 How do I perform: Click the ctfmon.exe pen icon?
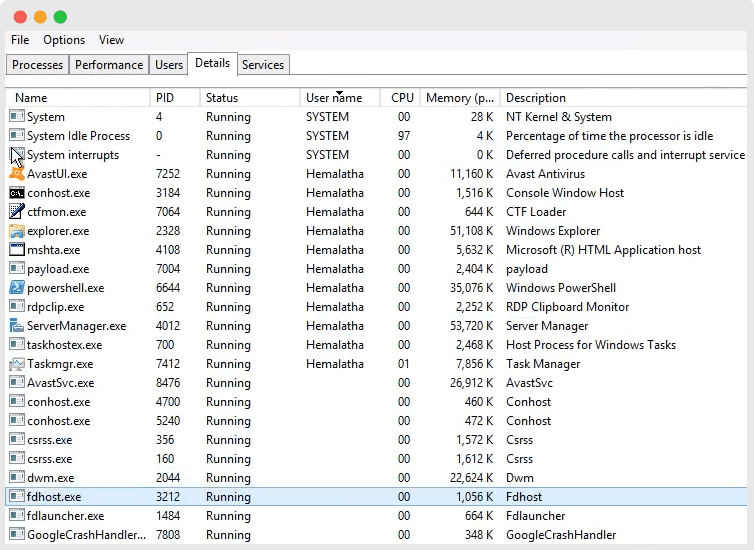click(17, 212)
